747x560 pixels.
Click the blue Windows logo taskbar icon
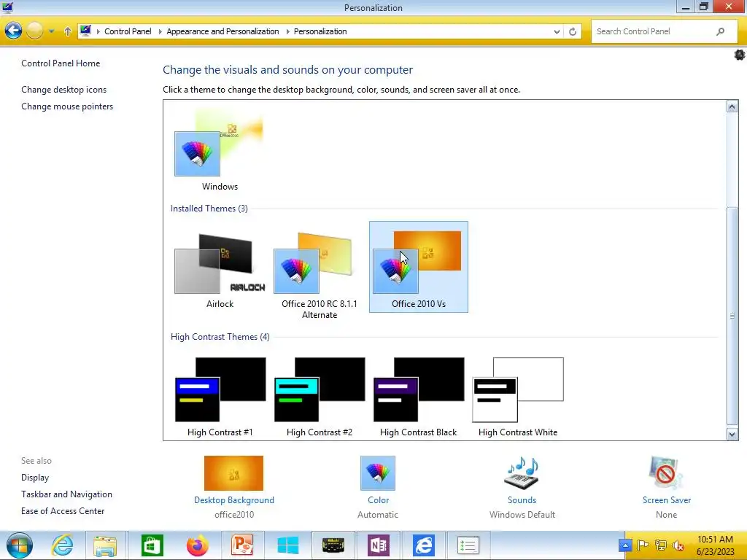pos(287,545)
